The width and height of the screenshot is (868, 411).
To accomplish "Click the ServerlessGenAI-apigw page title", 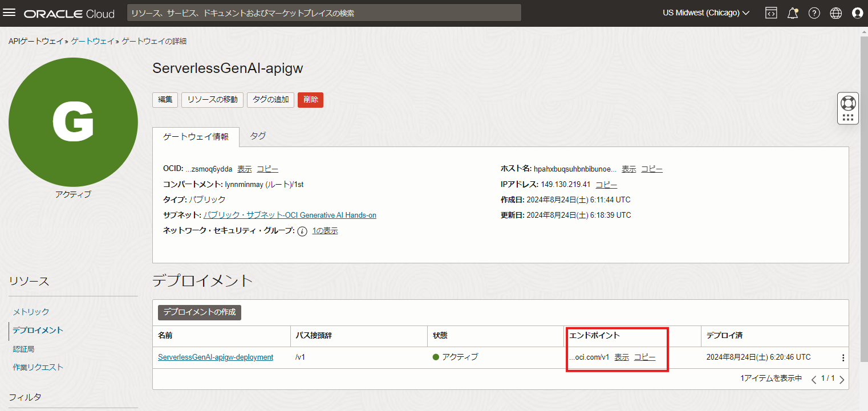I will point(228,68).
